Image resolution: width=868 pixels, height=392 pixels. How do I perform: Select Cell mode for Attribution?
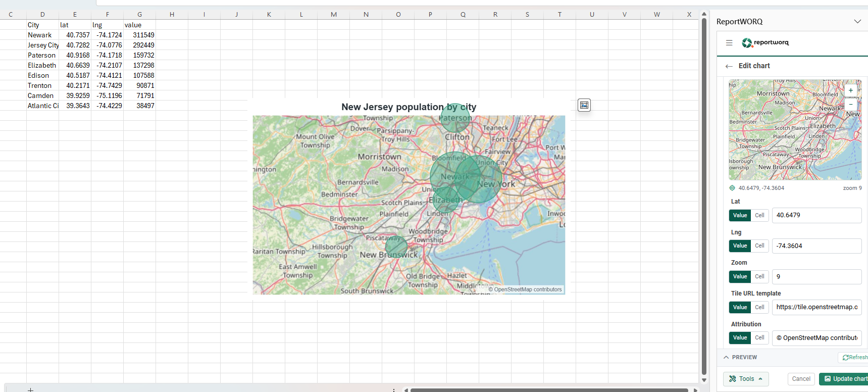[x=759, y=338]
